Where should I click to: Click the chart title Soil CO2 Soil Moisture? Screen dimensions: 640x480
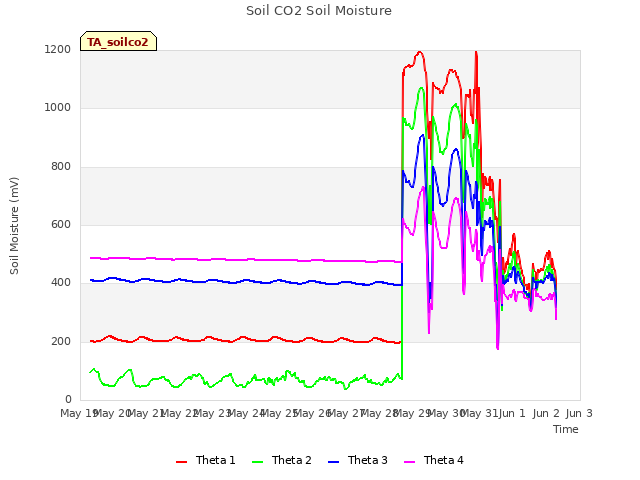[x=319, y=11]
